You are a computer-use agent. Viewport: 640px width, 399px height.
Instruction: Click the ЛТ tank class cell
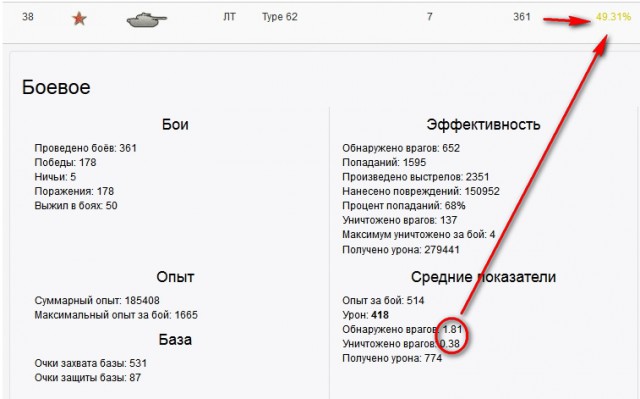[x=229, y=17]
